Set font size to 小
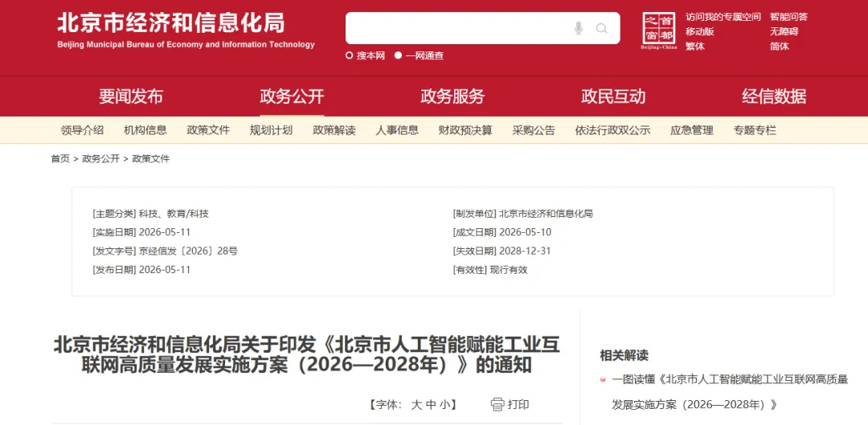 point(445,405)
